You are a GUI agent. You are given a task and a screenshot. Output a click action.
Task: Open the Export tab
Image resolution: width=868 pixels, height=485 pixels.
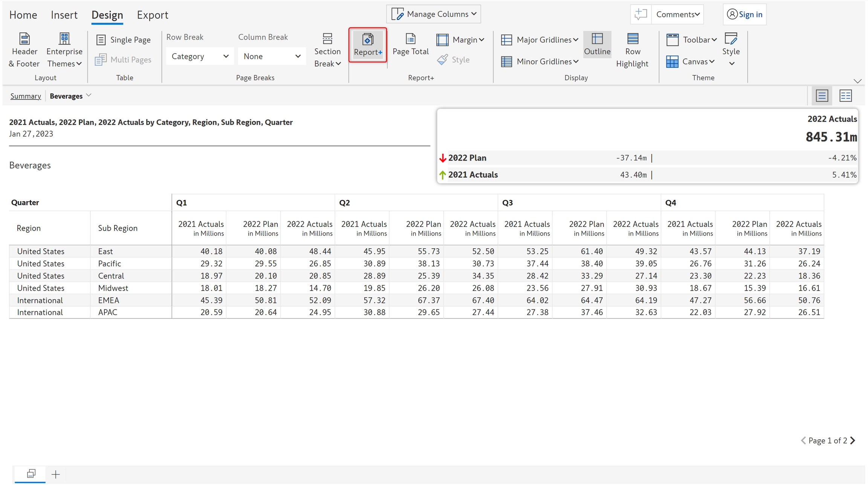pyautogui.click(x=152, y=15)
